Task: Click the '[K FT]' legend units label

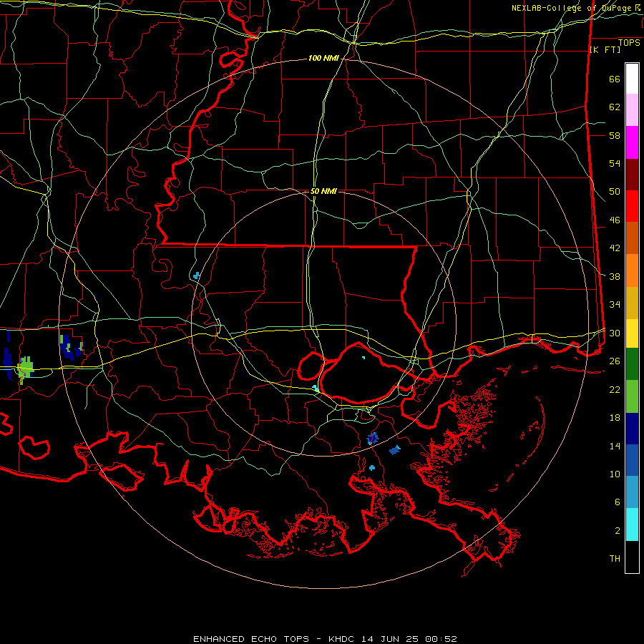Action: [605, 50]
